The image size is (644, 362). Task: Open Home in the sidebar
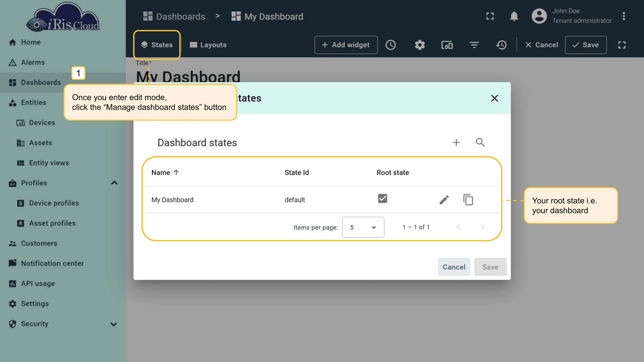coord(63,42)
